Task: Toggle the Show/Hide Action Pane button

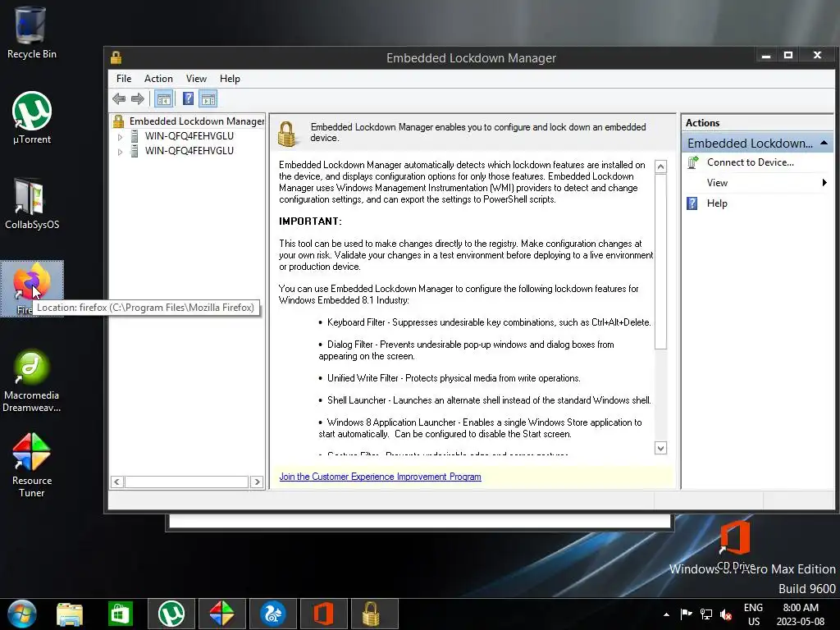Action: (x=208, y=98)
